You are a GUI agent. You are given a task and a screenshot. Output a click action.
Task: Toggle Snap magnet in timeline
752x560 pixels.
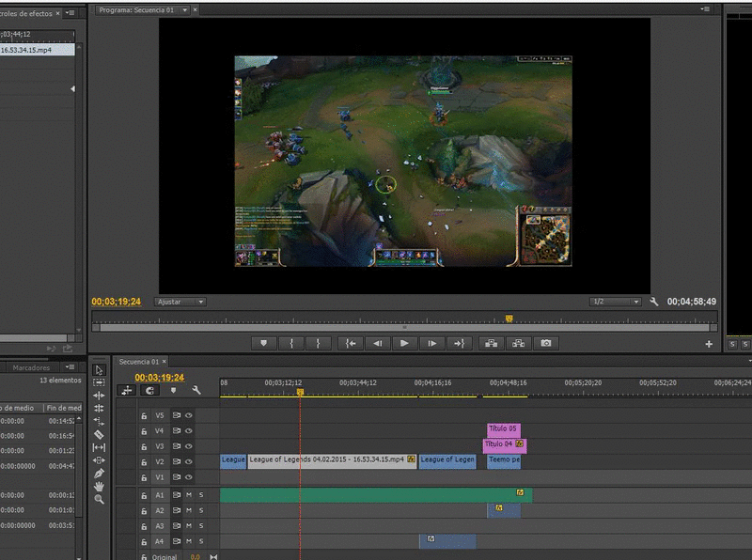point(150,390)
